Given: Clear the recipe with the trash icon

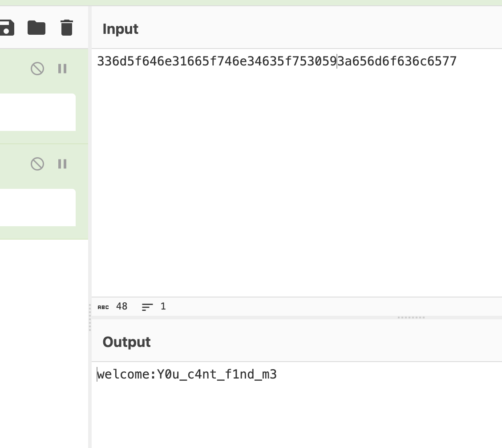Looking at the screenshot, I should (67, 28).
